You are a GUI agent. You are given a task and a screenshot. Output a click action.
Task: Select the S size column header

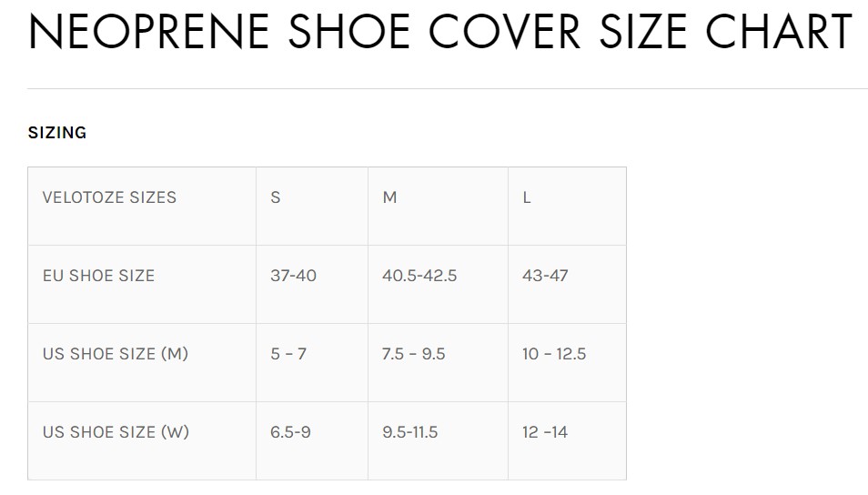[x=276, y=197]
